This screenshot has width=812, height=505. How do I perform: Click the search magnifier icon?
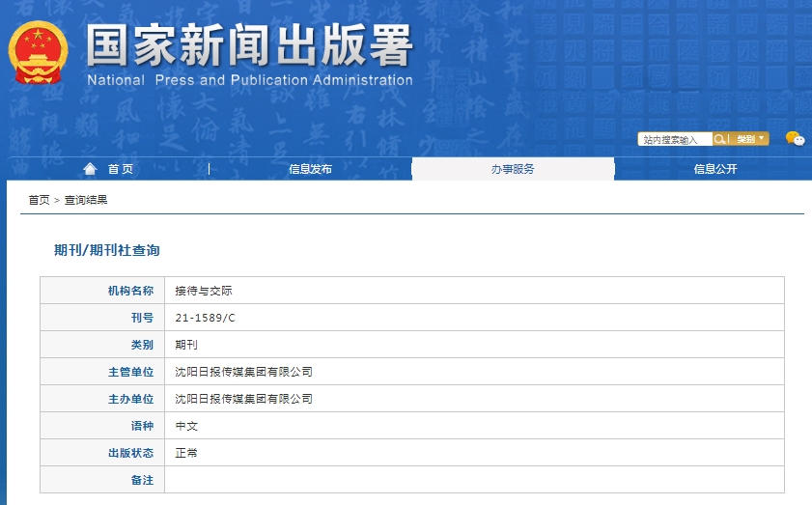pos(719,139)
